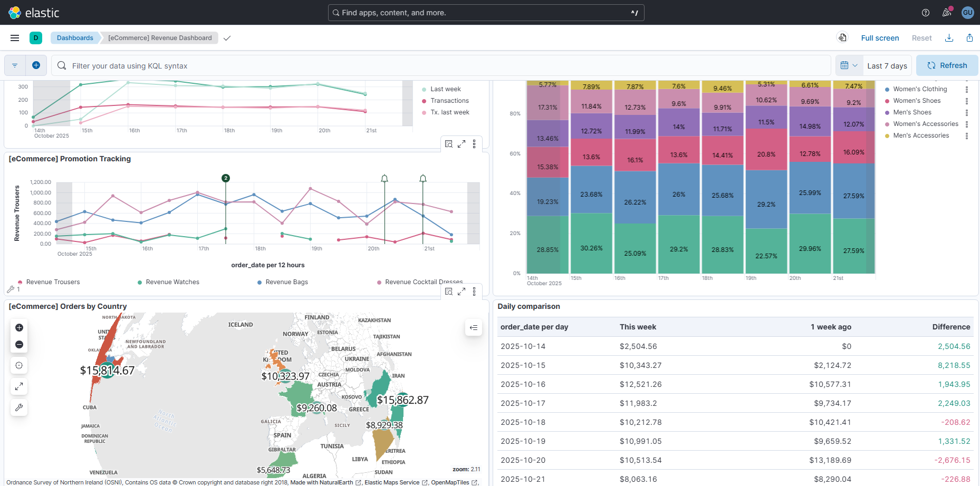Click the Refresh button
Image resolution: width=980 pixels, height=486 pixels.
click(947, 65)
